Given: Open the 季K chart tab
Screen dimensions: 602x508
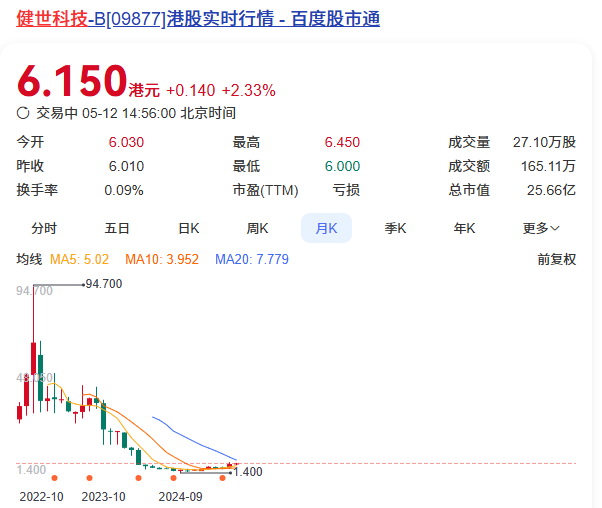Looking at the screenshot, I should coord(395,228).
